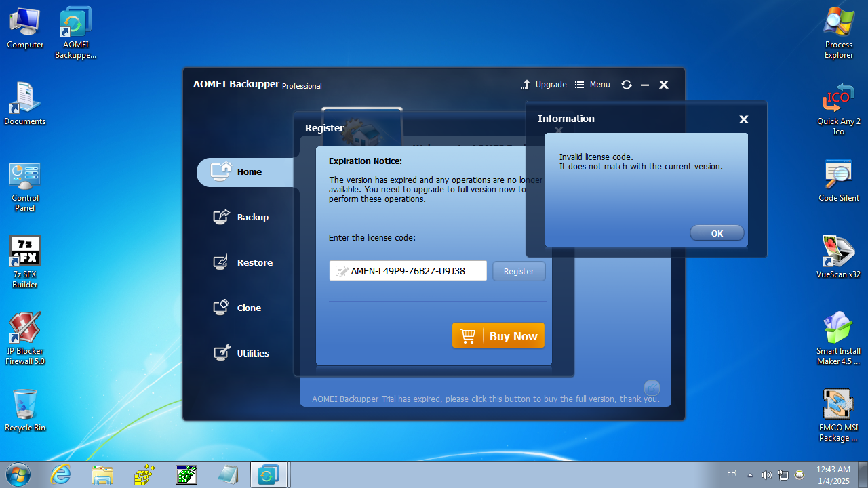
Task: Click the Windows Start button
Action: pos(18,474)
